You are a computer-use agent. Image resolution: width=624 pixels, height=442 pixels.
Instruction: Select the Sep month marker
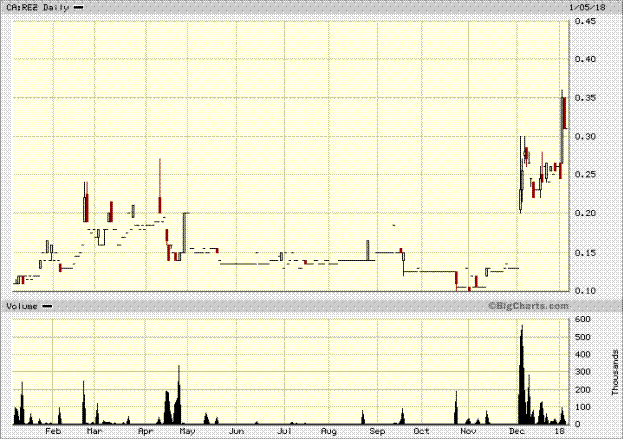376,431
